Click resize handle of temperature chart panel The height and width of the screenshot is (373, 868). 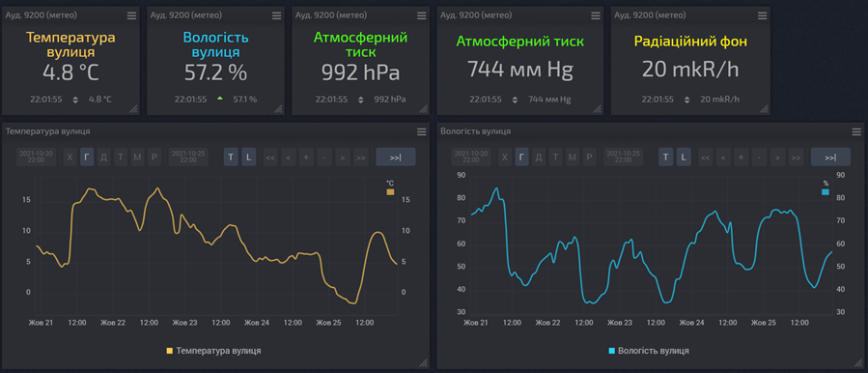click(424, 362)
